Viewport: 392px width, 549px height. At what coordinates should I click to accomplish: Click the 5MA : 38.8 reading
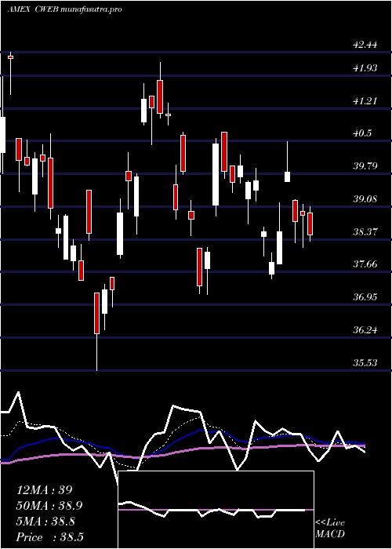(x=45, y=522)
